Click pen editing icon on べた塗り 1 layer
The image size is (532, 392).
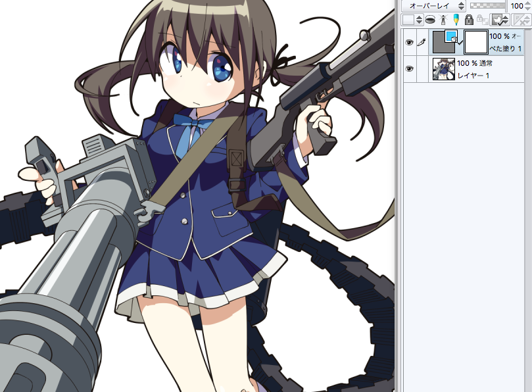pos(422,43)
